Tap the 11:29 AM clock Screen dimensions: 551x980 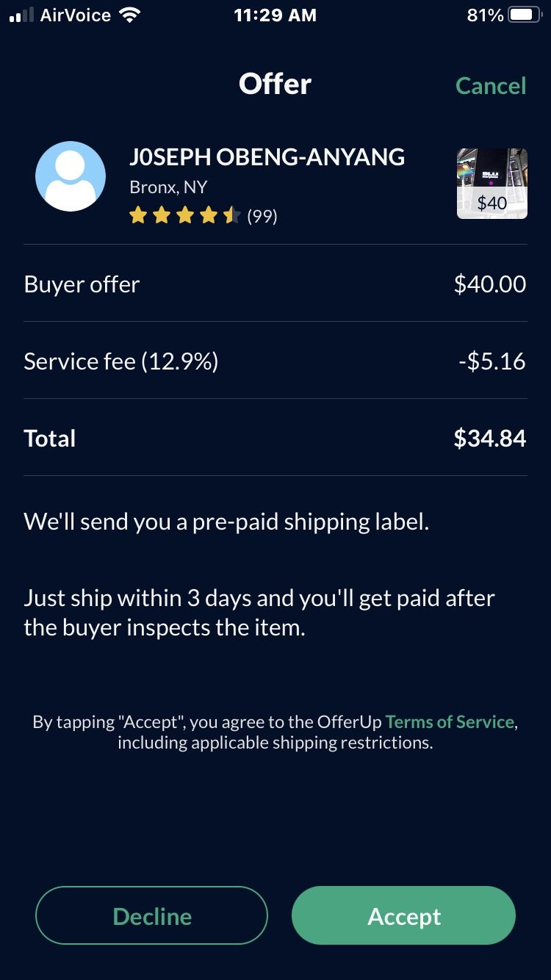[275, 15]
